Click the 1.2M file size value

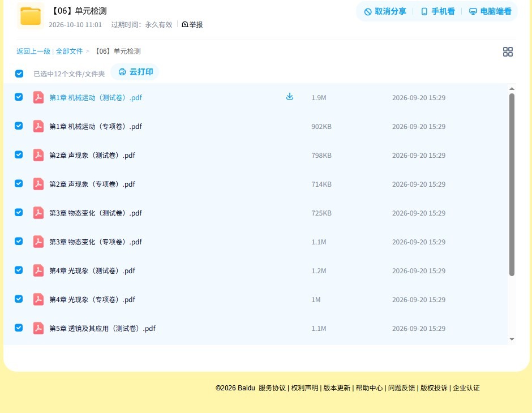[x=319, y=270]
